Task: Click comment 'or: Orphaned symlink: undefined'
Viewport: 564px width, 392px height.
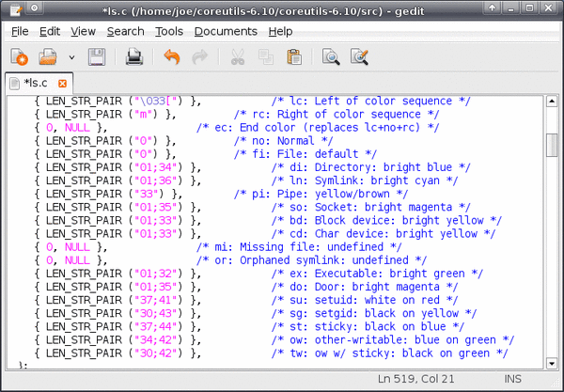Action: 311,260
